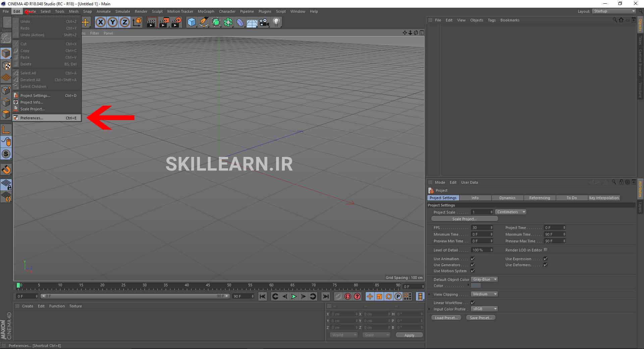644x349 pixels.
Task: Add a Light object bulb icon
Action: pyautogui.click(x=276, y=22)
